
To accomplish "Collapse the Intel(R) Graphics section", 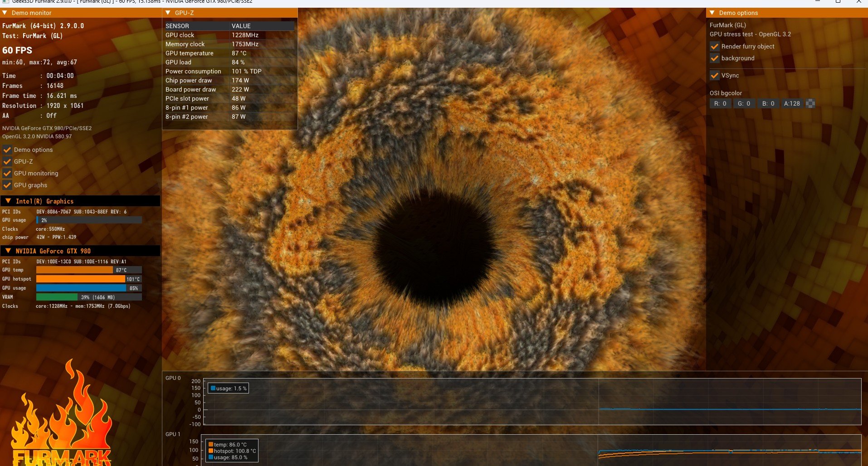I will click(8, 201).
